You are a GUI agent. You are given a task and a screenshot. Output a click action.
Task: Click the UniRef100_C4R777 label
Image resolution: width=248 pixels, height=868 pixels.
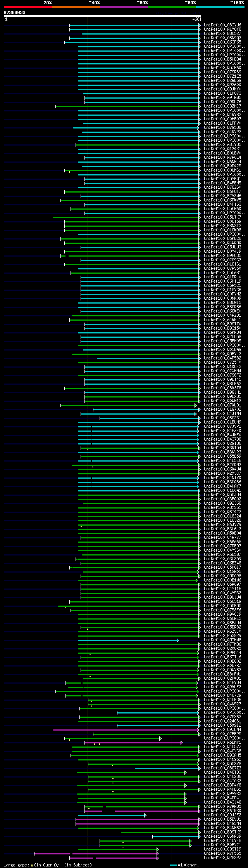click(x=222, y=537)
